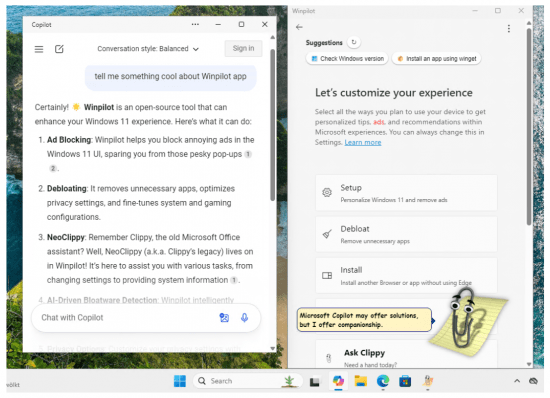The image size is (550, 398).
Task: Click the Sign in button
Action: [243, 48]
